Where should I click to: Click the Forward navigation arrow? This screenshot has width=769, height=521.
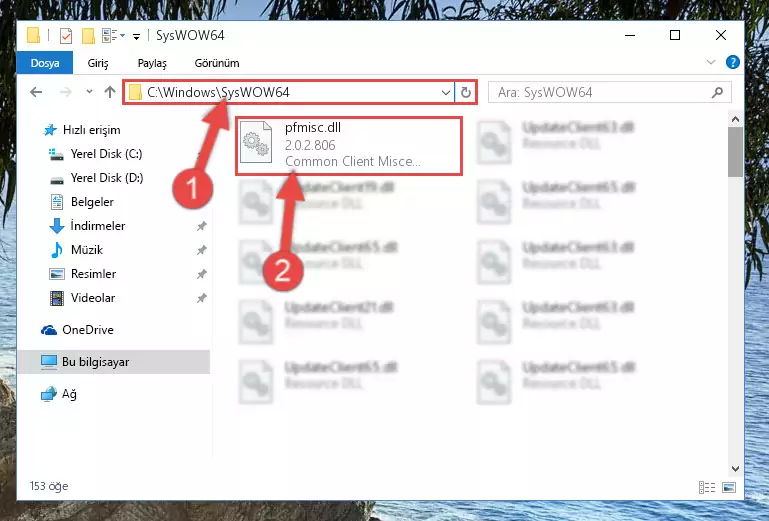click(x=66, y=92)
